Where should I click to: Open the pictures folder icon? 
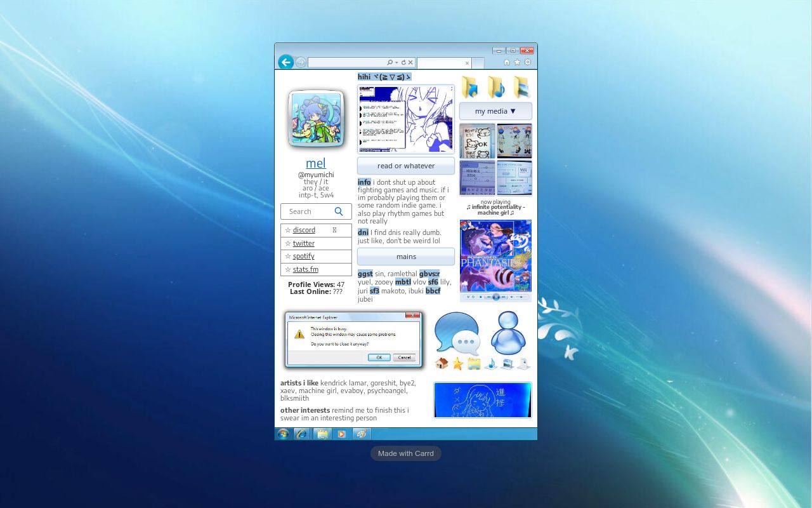coord(521,87)
